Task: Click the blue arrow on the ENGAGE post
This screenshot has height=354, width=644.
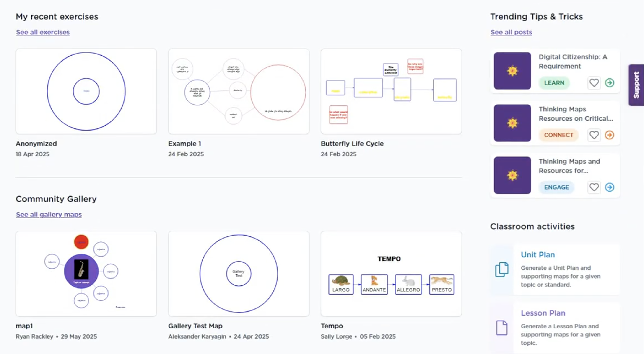Action: tap(609, 187)
